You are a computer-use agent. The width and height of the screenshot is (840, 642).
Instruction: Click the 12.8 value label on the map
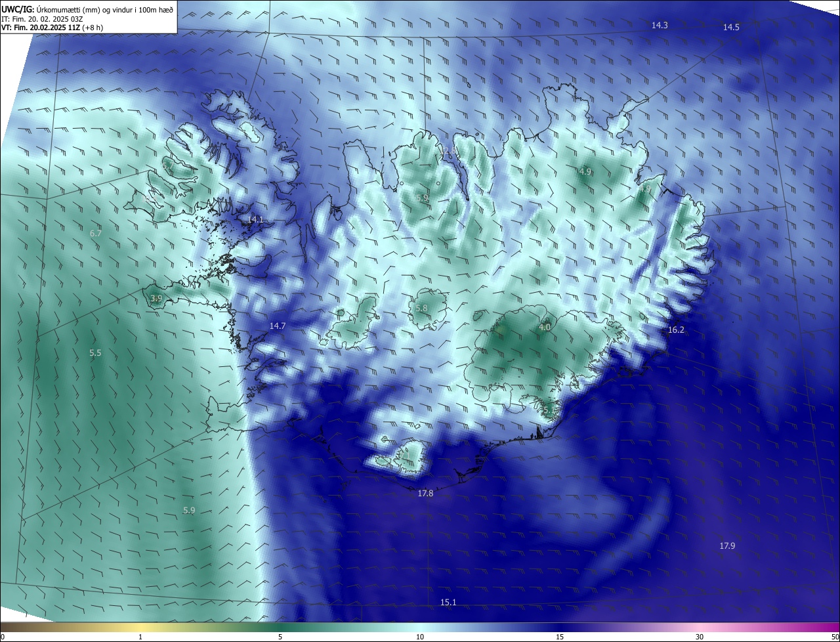[449, 151]
